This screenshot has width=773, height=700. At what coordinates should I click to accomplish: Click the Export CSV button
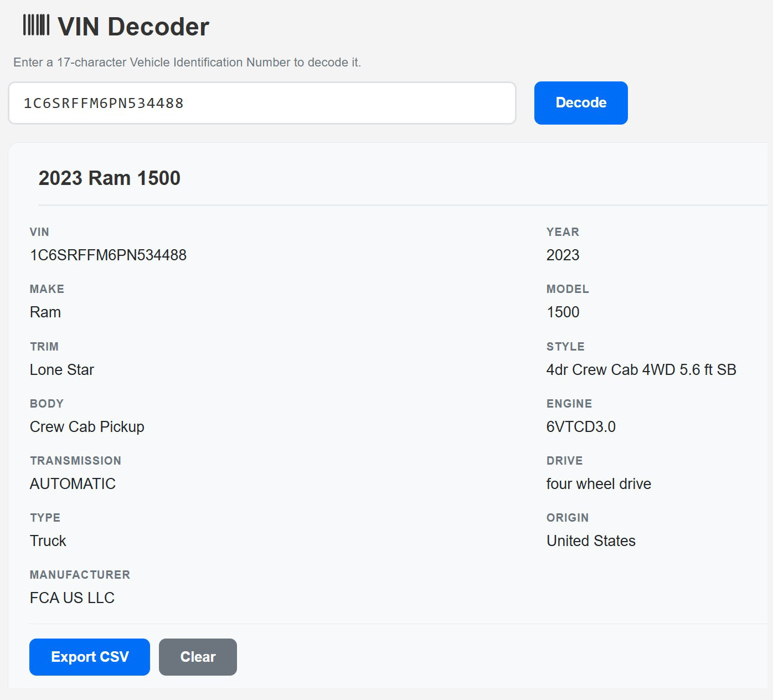(x=90, y=657)
